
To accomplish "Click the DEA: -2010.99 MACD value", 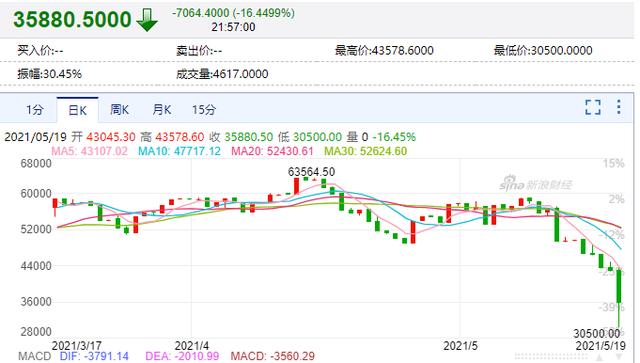I will click(182, 356).
